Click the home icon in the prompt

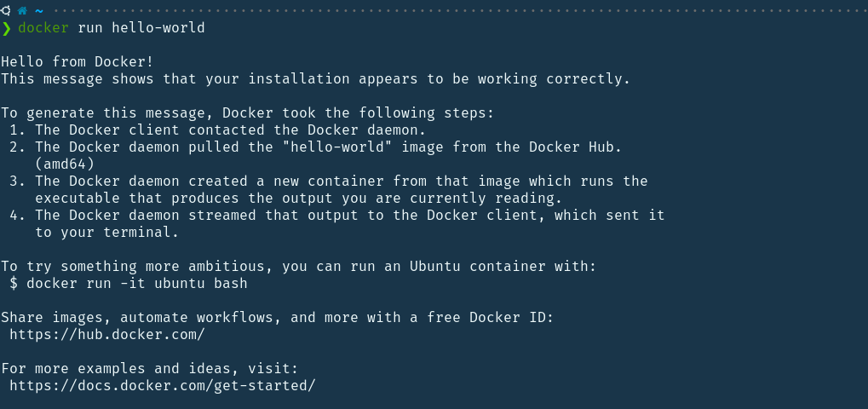click(22, 10)
